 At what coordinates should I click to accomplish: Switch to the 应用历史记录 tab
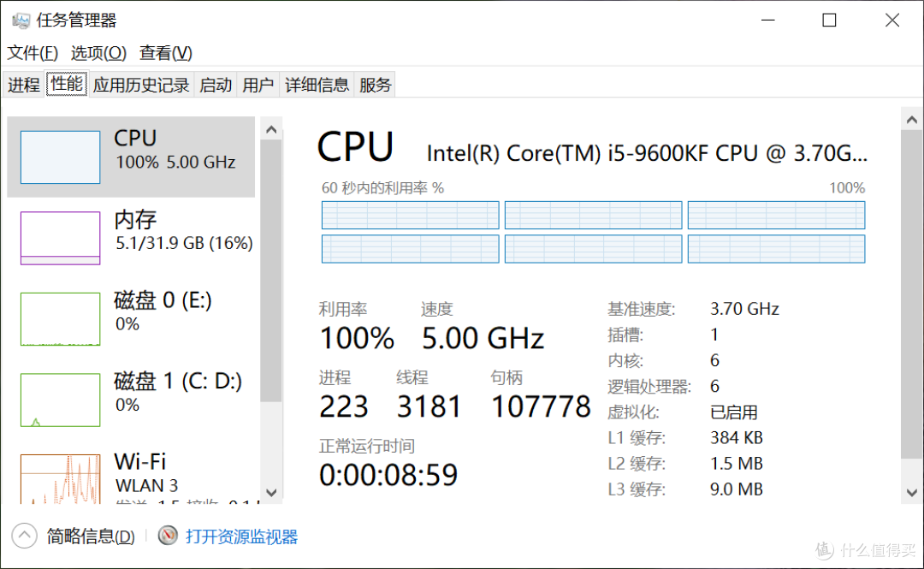point(140,84)
